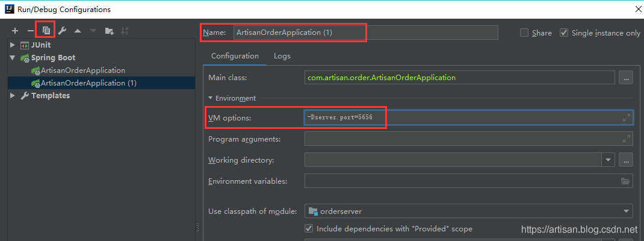The height and width of the screenshot is (241, 644).
Task: Click the Create New Folder icon
Action: tap(109, 31)
